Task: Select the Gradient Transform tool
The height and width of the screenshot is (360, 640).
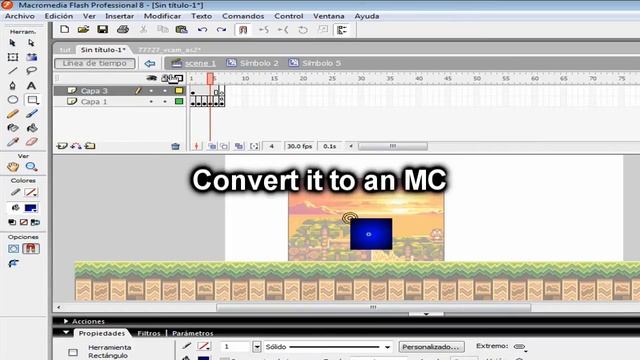Action: click(31, 57)
